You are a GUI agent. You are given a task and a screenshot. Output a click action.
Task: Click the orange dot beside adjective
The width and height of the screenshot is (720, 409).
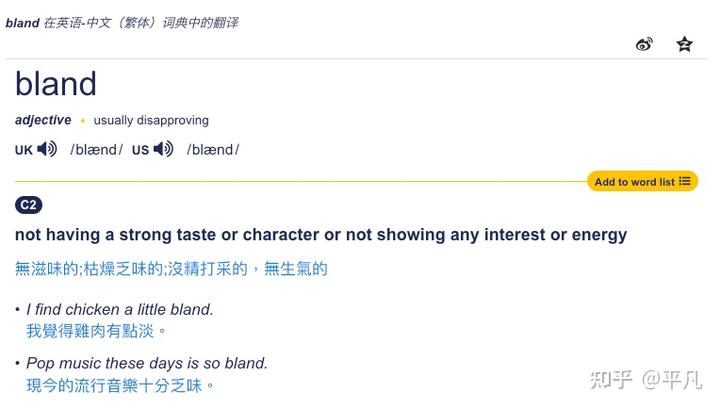point(83,121)
